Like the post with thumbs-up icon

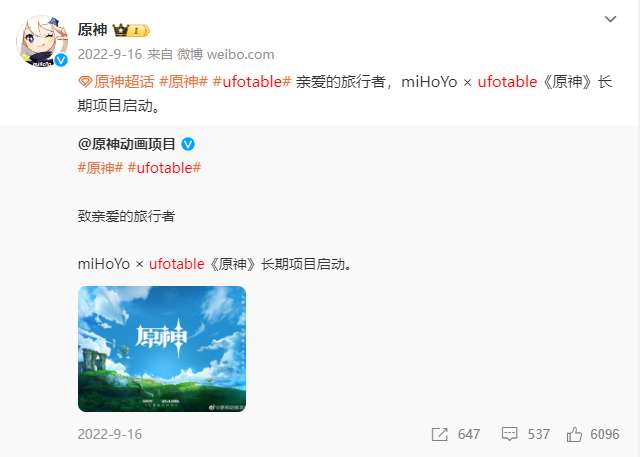pos(574,434)
